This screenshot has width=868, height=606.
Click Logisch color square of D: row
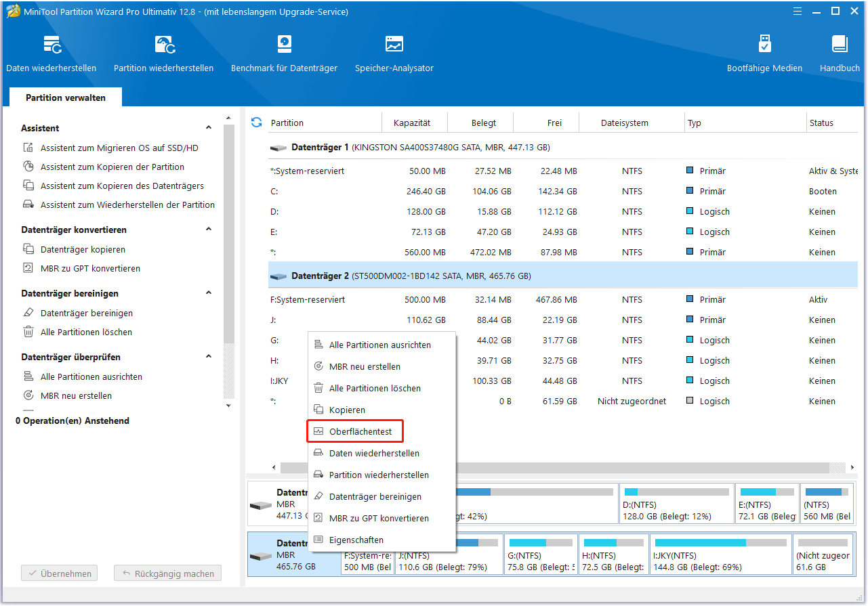pos(690,211)
